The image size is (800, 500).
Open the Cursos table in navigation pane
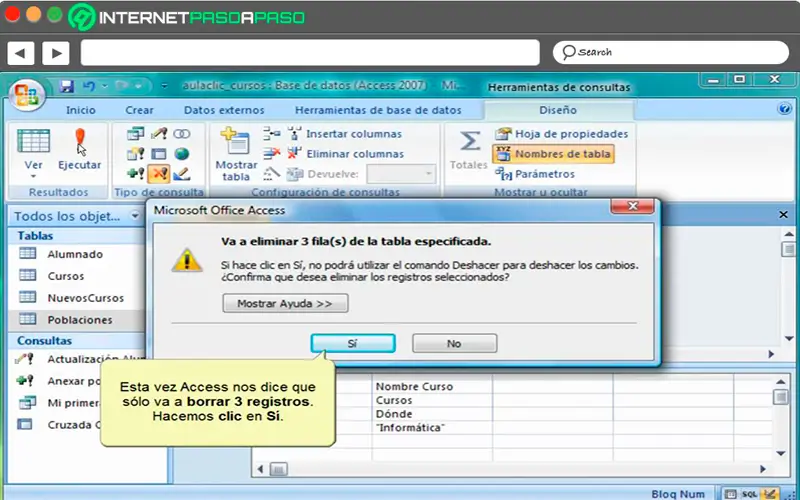pos(66,276)
